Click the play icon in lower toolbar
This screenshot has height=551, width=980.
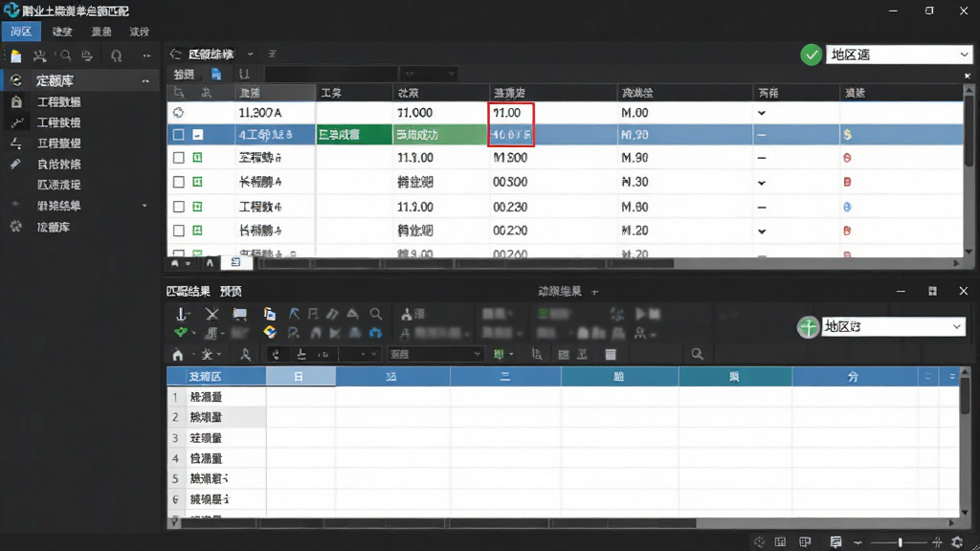(640, 314)
